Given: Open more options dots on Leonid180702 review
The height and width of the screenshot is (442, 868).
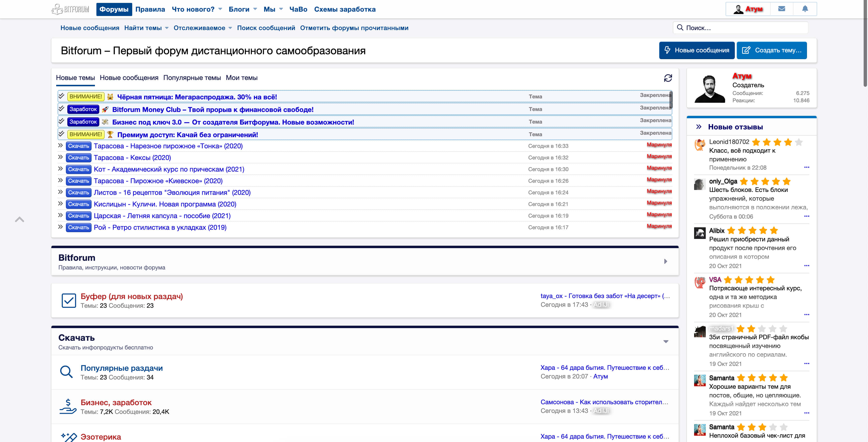Looking at the screenshot, I should click(807, 167).
